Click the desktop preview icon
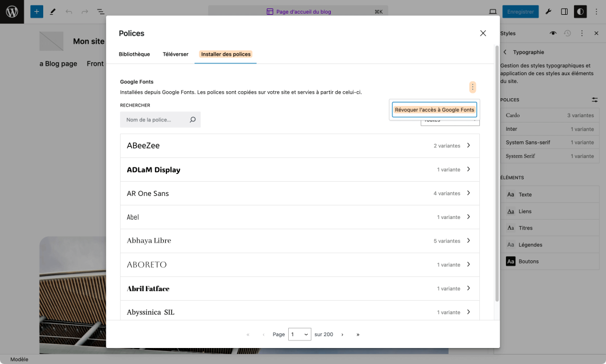 [x=493, y=12]
